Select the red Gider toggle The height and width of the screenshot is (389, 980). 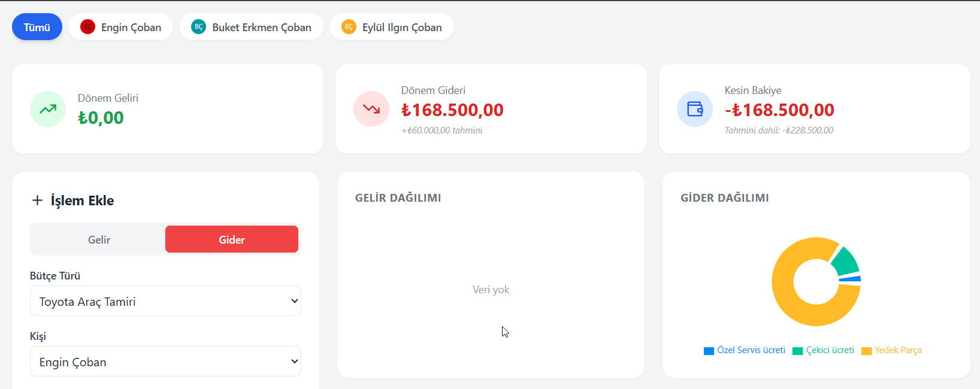[232, 239]
